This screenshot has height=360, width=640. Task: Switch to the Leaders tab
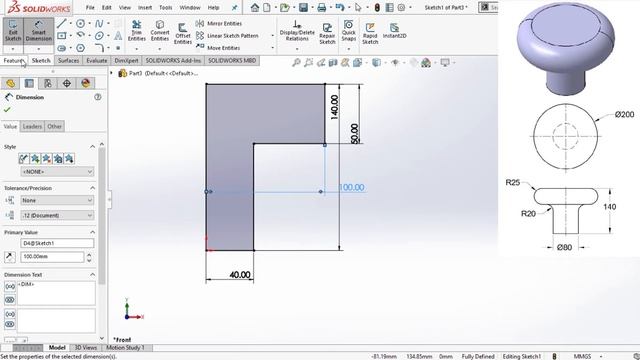pos(32,126)
